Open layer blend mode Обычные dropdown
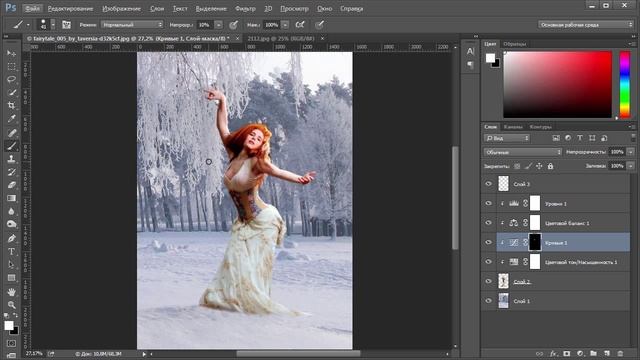Image resolution: width=640 pixels, height=360 pixels. (x=523, y=152)
